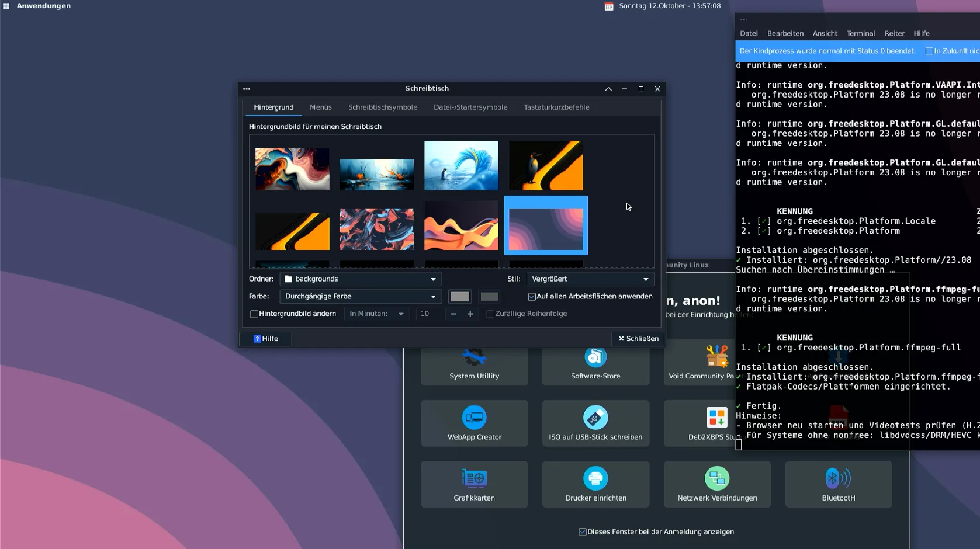This screenshot has width=980, height=549.
Task: Open Grafikkarten settings icon
Action: [474, 479]
